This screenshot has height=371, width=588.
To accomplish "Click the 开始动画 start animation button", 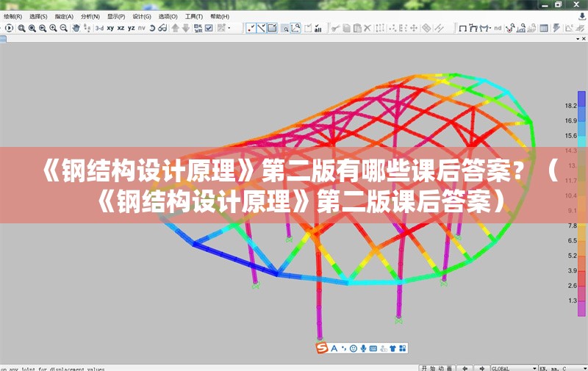I will pos(437,368).
